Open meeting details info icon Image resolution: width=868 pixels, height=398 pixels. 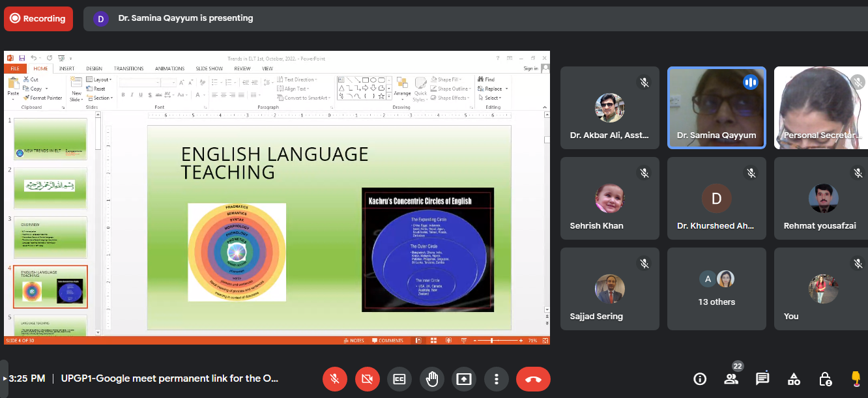point(700,378)
